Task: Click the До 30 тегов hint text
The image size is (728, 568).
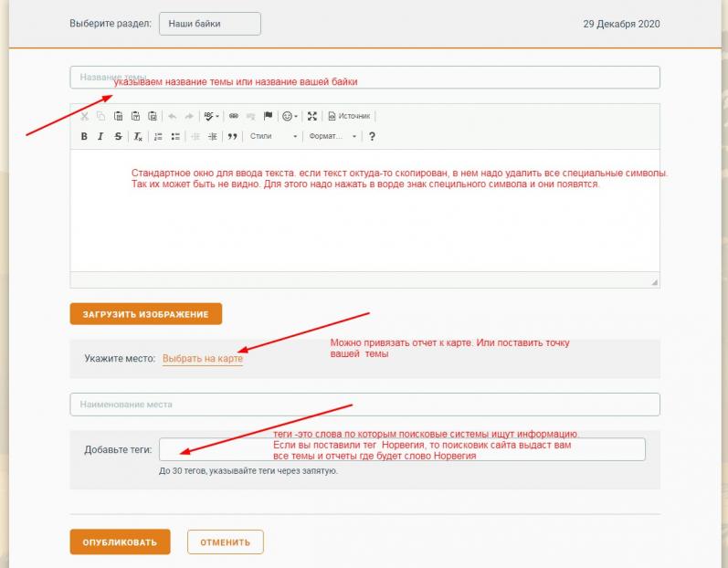Action: click(x=248, y=470)
